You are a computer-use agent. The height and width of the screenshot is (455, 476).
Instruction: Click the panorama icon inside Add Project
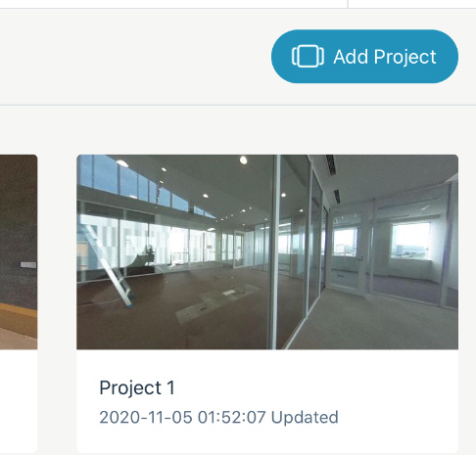(x=308, y=57)
